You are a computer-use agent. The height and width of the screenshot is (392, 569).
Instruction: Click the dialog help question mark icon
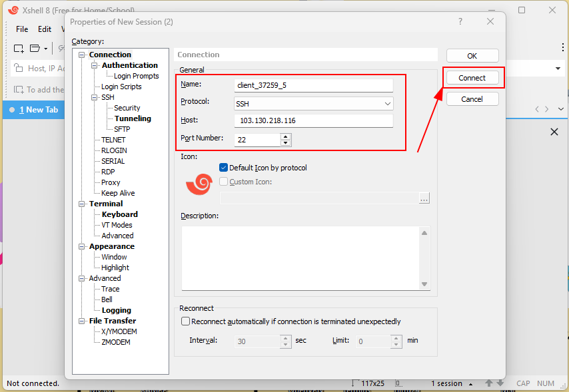(x=460, y=22)
